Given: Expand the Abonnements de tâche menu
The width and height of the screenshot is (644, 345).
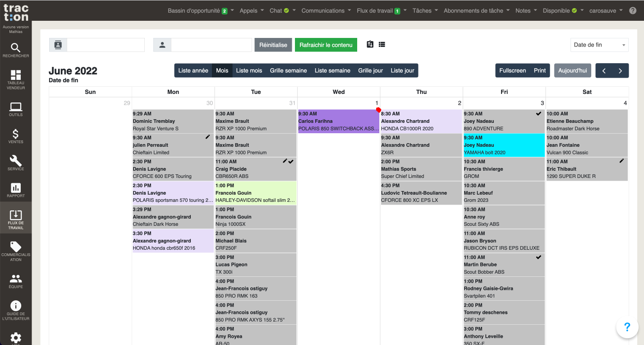Looking at the screenshot, I should pyautogui.click(x=477, y=10).
